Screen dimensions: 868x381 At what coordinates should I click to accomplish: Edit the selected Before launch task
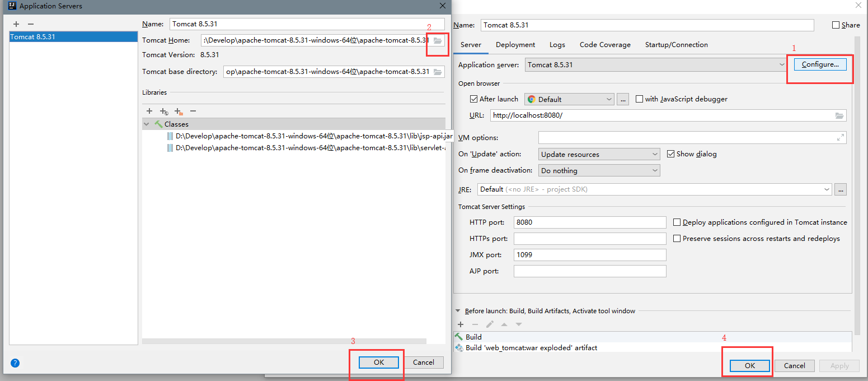[490, 324]
